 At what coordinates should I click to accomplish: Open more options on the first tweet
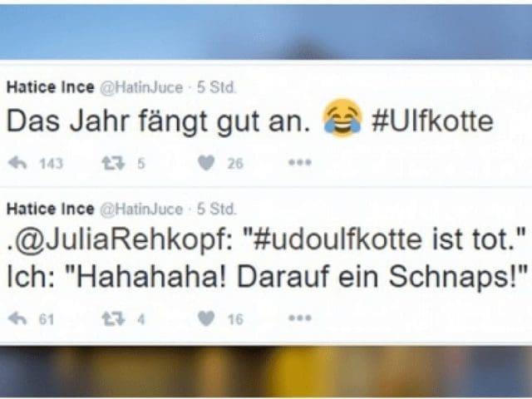tap(300, 163)
